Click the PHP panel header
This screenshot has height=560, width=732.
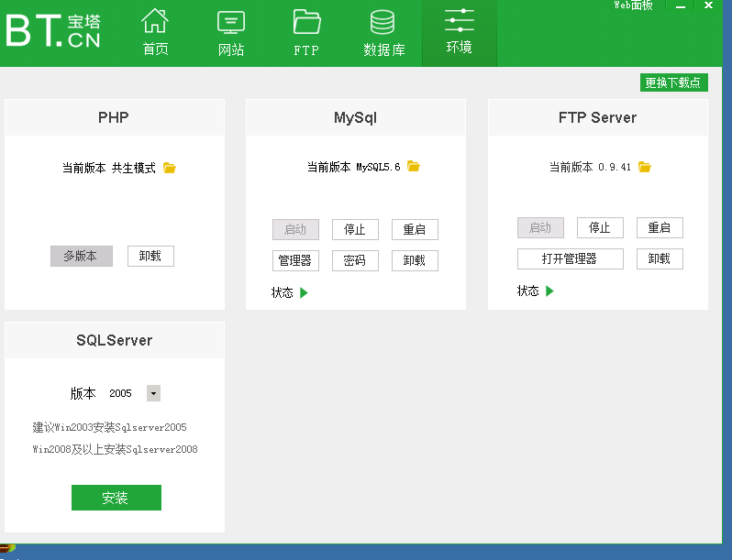[x=115, y=117]
